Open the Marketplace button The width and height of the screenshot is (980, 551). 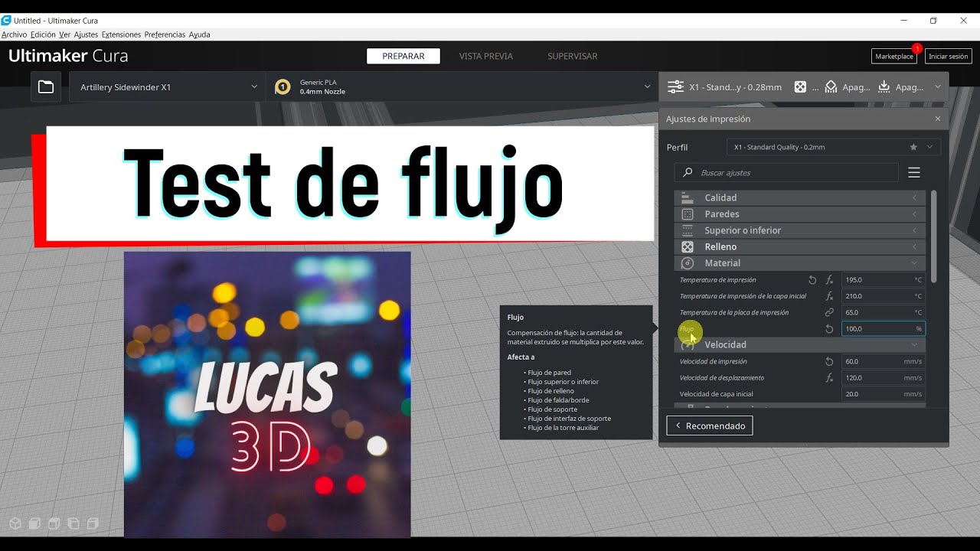point(894,56)
